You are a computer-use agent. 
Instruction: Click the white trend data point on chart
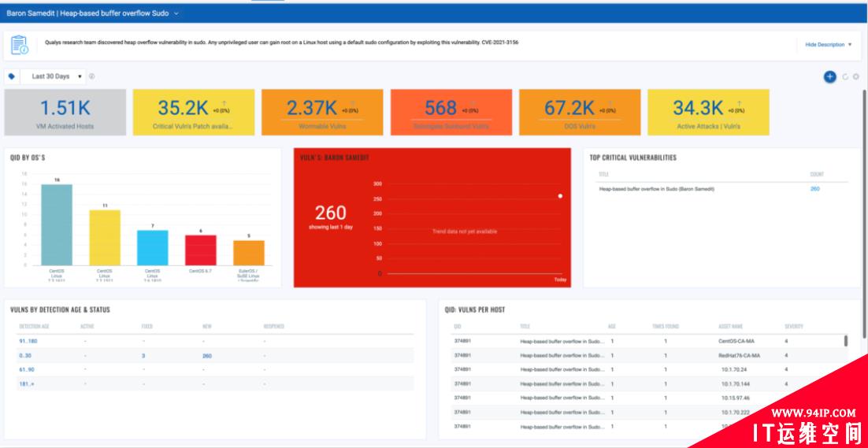point(560,196)
